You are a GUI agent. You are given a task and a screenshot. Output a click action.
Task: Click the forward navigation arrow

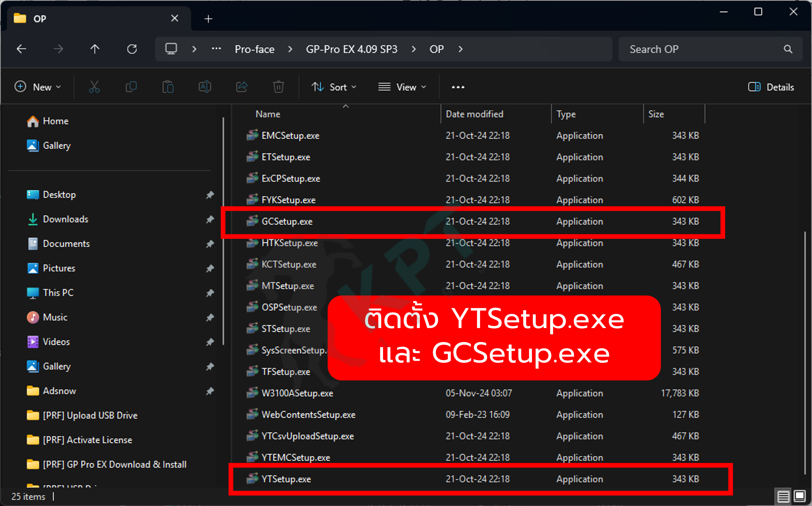(58, 49)
